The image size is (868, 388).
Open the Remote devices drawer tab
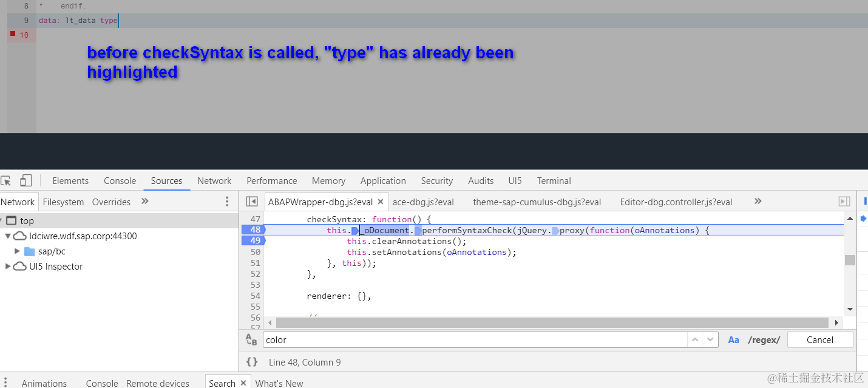[x=158, y=383]
